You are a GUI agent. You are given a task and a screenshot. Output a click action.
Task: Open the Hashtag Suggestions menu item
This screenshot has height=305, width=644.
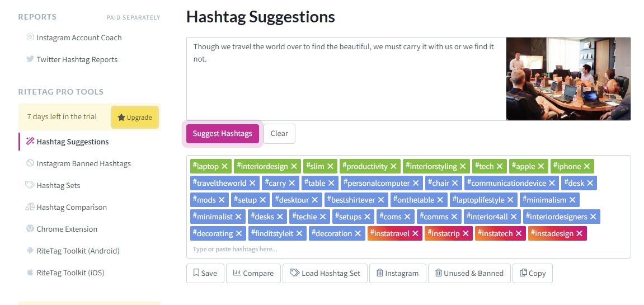(72, 142)
